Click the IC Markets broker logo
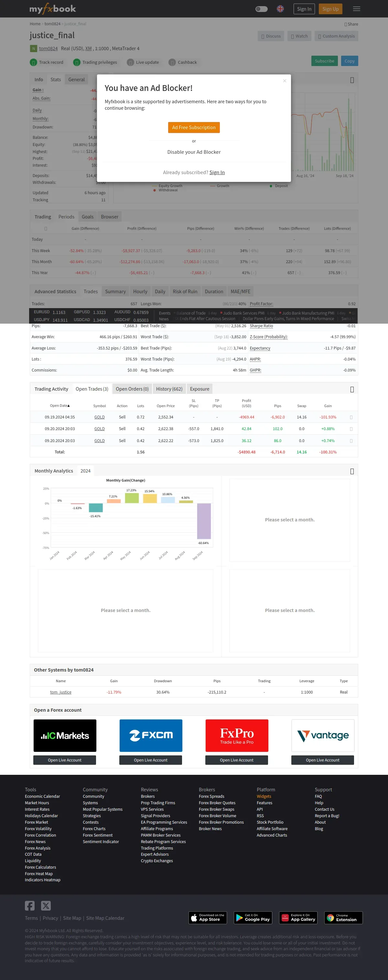 pos(65,735)
